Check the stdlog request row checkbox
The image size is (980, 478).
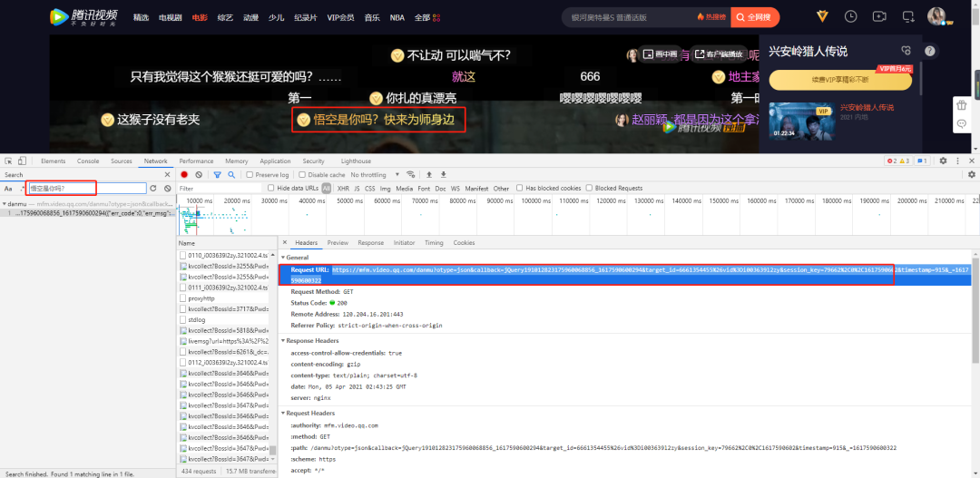[x=182, y=320]
